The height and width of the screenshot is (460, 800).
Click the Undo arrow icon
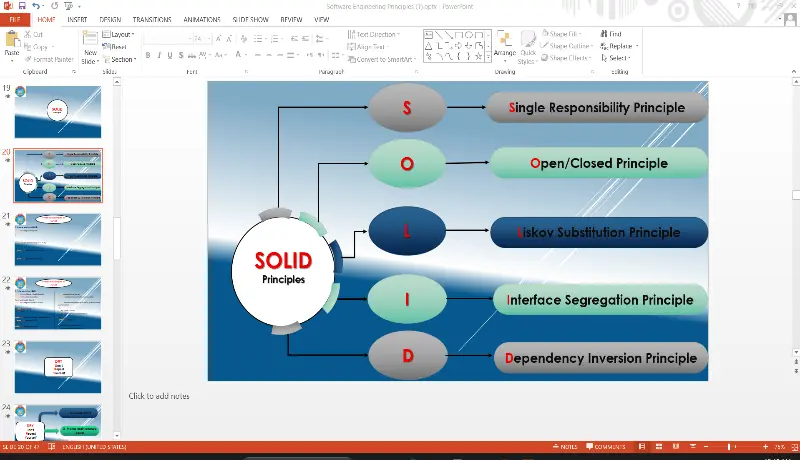pyautogui.click(x=36, y=6)
